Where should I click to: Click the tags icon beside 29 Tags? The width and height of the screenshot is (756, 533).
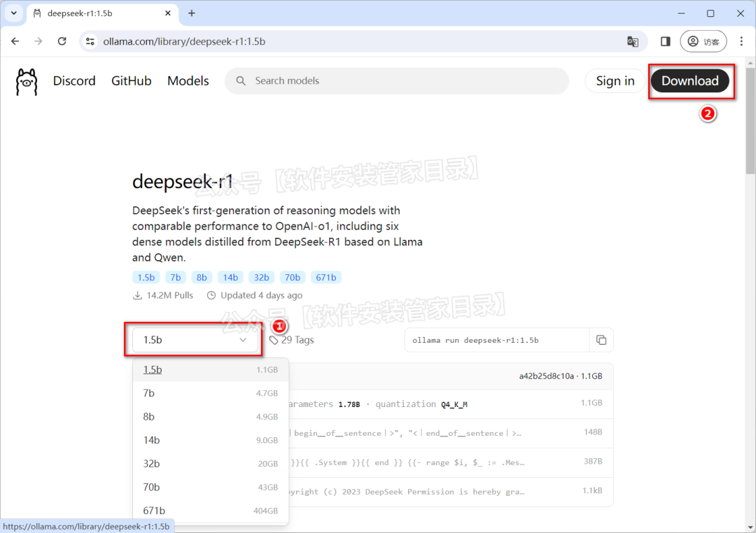click(274, 340)
